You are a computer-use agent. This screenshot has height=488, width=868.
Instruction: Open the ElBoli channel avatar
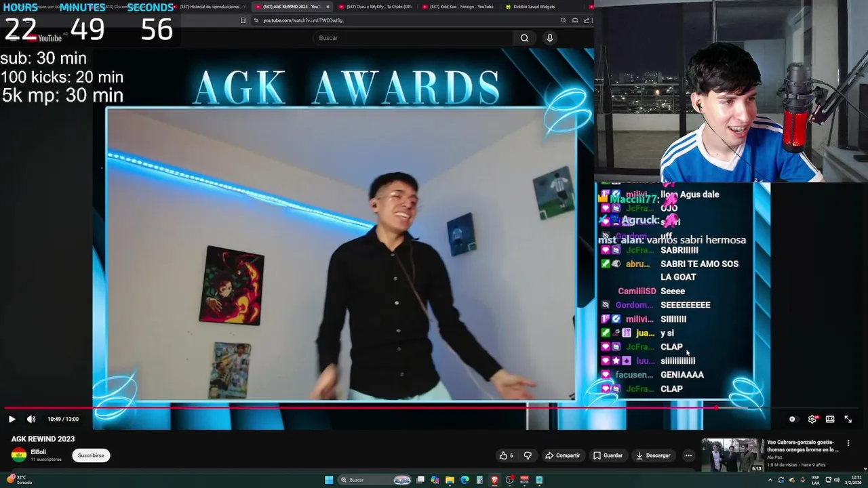(x=19, y=455)
